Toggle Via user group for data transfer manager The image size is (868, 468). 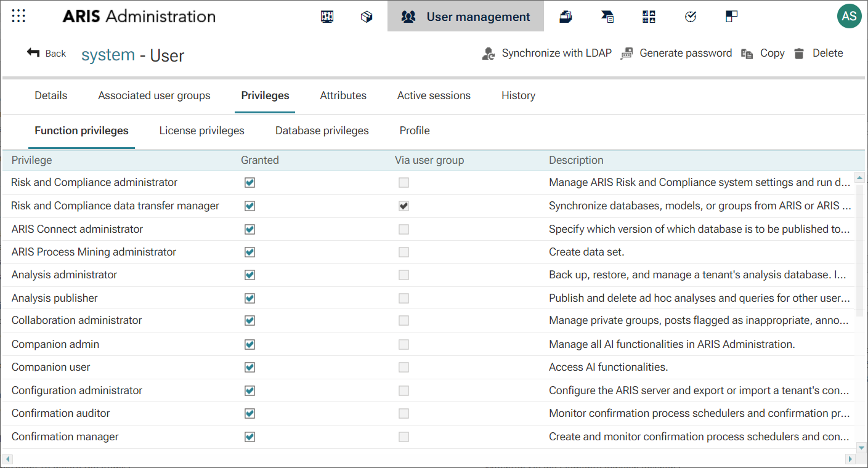[404, 206]
